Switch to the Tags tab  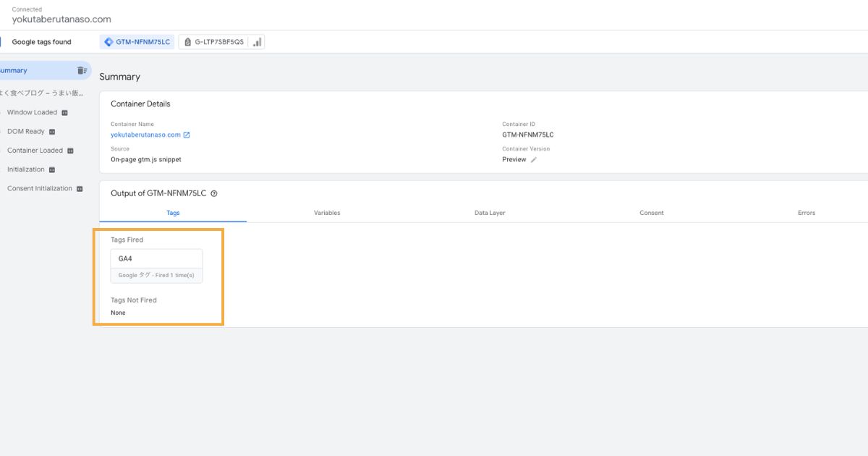pos(173,213)
